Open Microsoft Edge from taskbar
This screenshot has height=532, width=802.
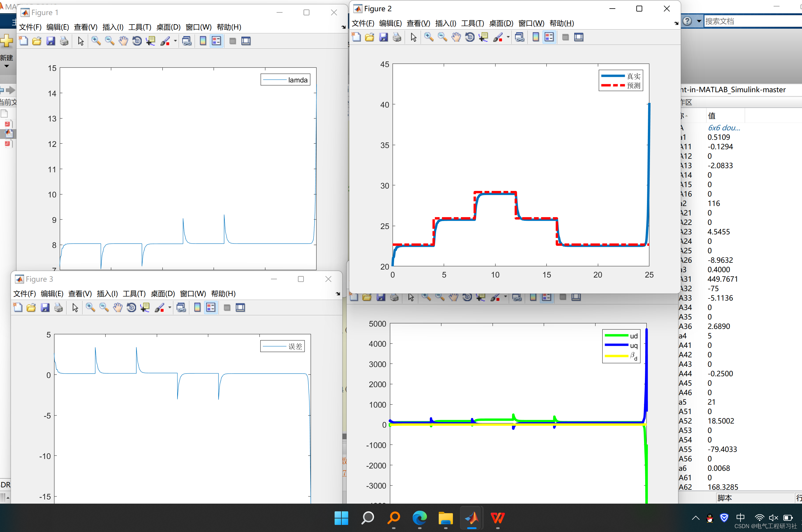419,518
